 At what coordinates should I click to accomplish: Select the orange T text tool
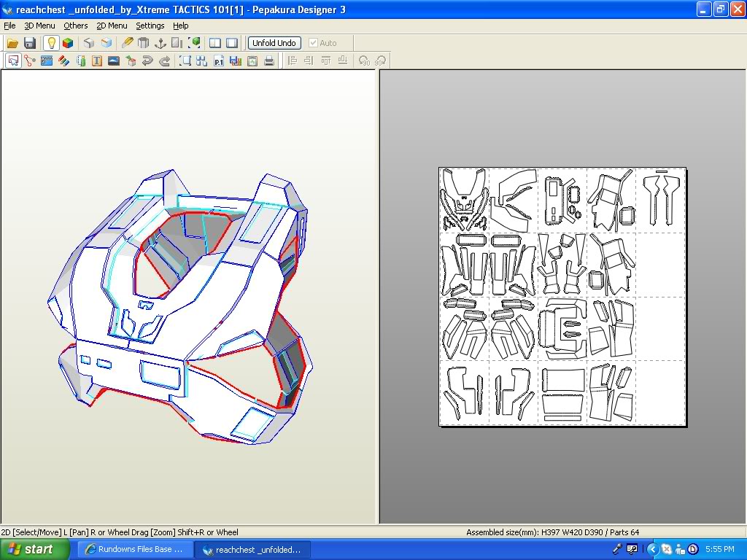pyautogui.click(x=97, y=61)
